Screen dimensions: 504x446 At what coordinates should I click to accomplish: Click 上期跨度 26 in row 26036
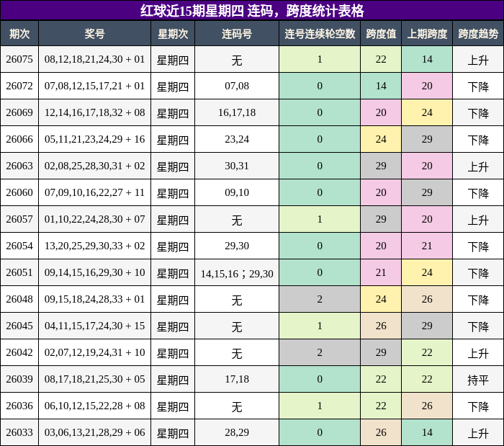tap(427, 406)
